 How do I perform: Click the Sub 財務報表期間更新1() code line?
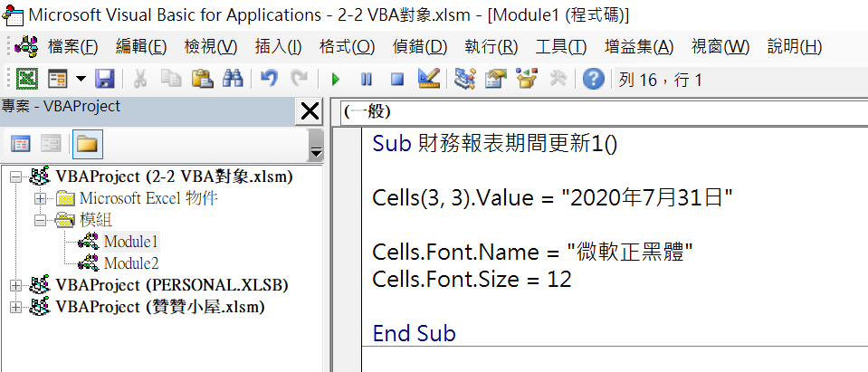(495, 144)
